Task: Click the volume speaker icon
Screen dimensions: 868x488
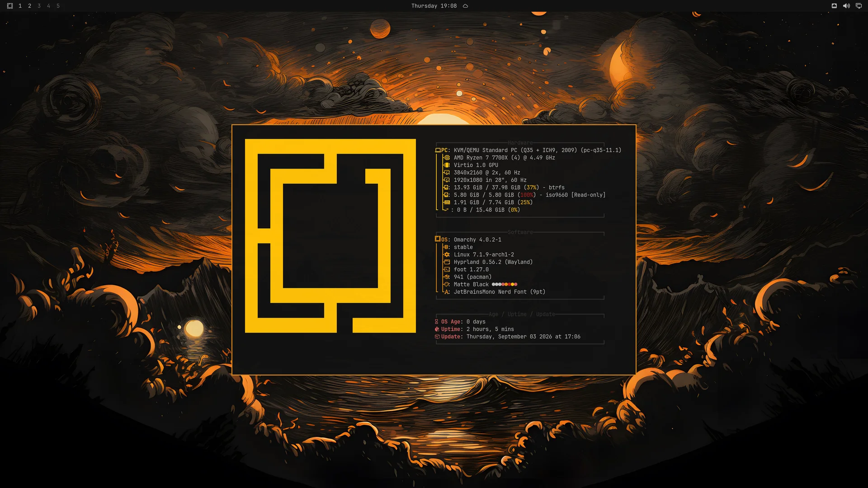Action: (846, 6)
